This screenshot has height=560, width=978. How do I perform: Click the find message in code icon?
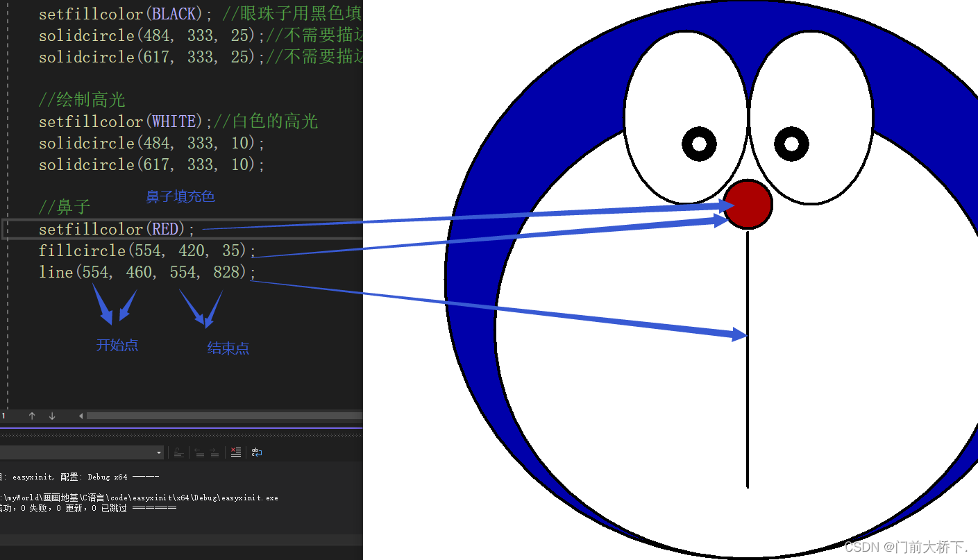point(178,452)
